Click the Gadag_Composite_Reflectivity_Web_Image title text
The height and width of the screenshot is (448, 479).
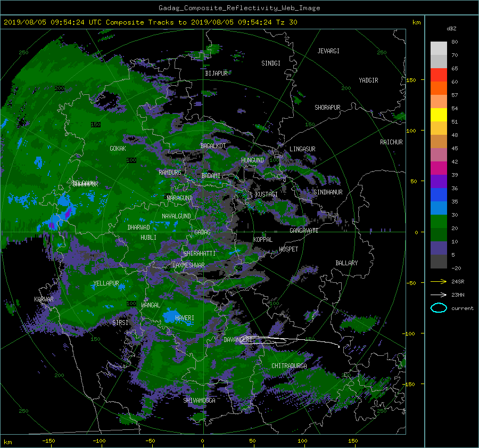tap(239, 8)
